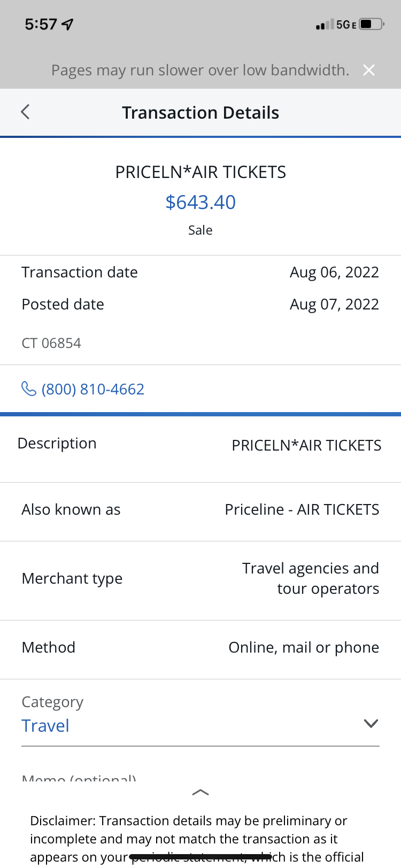This screenshot has height=868, width=401.
Task: Select the Method row
Action: (x=200, y=648)
